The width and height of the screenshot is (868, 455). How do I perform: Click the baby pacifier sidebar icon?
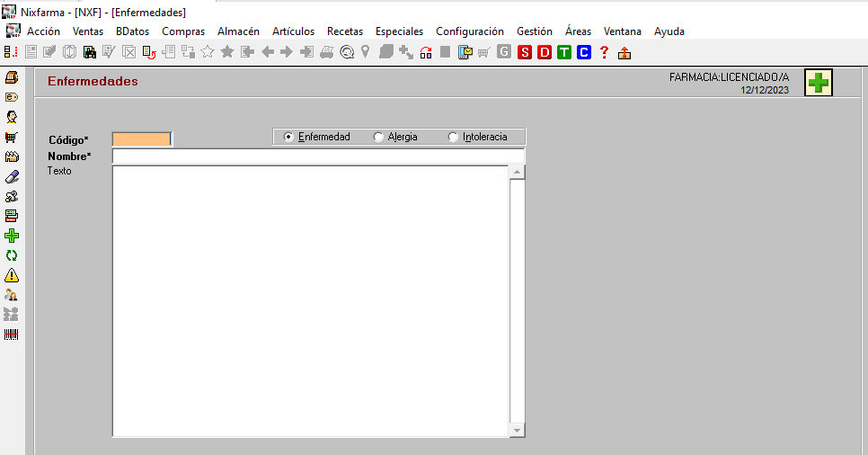(12, 196)
